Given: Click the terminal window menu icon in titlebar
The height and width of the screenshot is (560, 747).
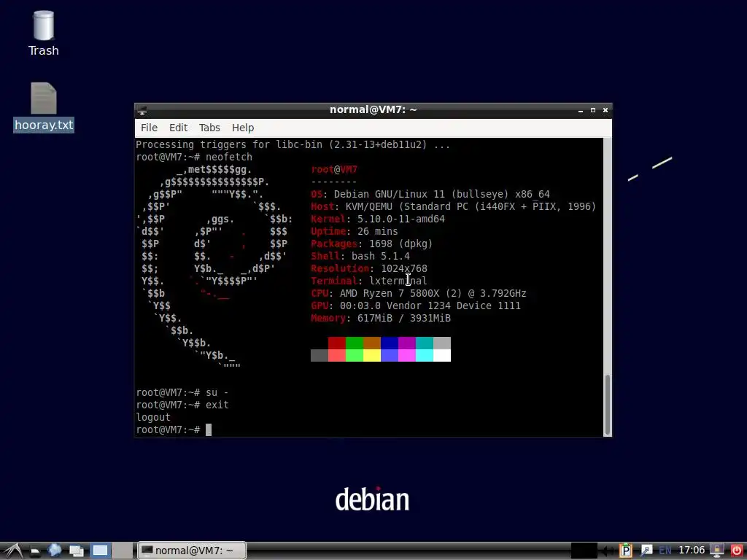Looking at the screenshot, I should [x=142, y=111].
